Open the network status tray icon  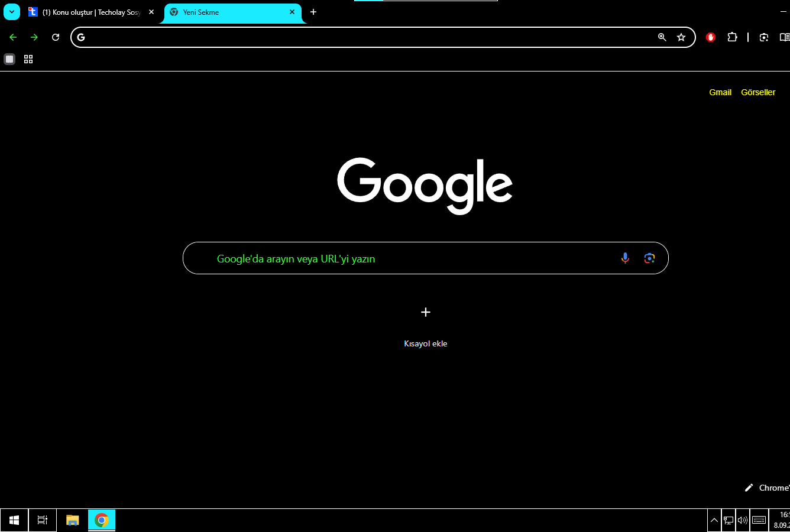tap(729, 520)
